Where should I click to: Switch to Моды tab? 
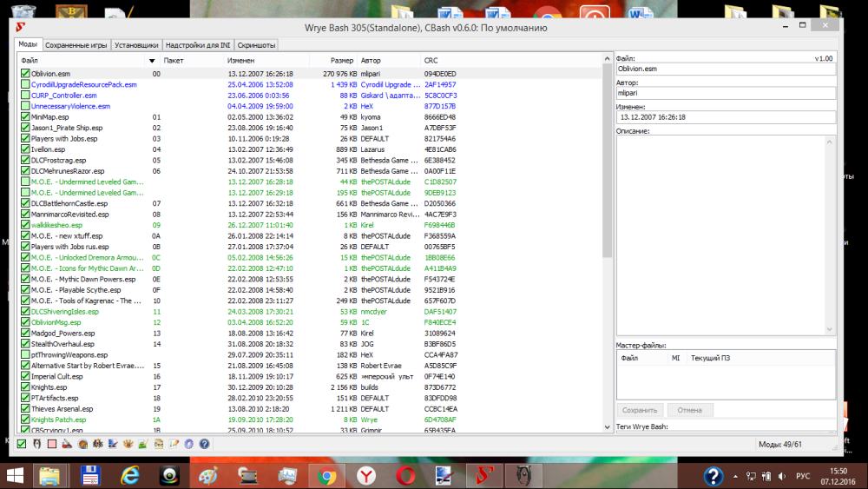28,44
